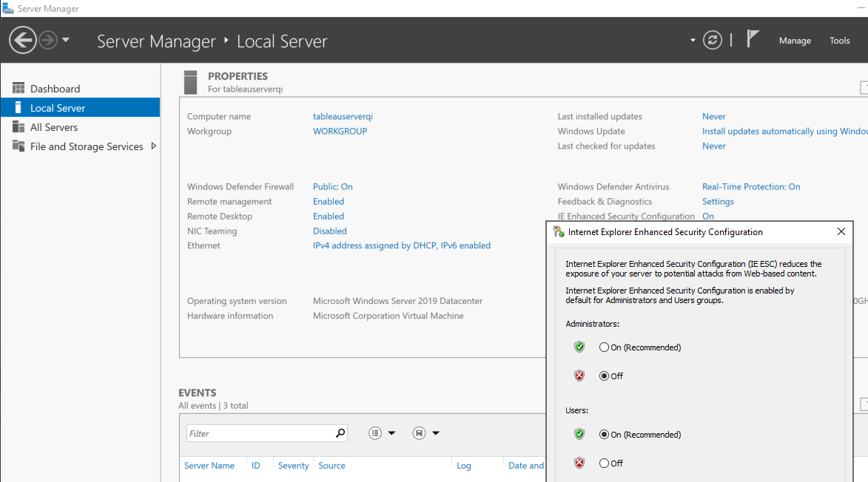Viewport: 868px width, 482px height.
Task: Click Server Manager breadcrumb text
Action: point(156,41)
